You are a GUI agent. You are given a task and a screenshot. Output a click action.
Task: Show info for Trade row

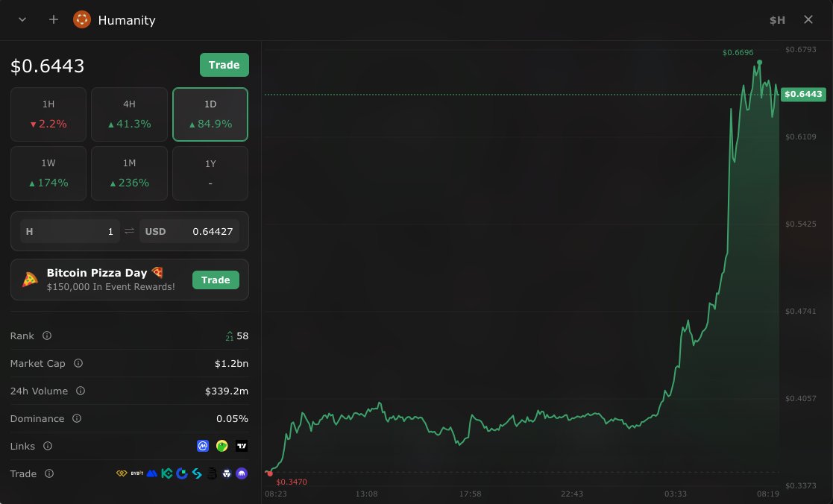(x=49, y=473)
